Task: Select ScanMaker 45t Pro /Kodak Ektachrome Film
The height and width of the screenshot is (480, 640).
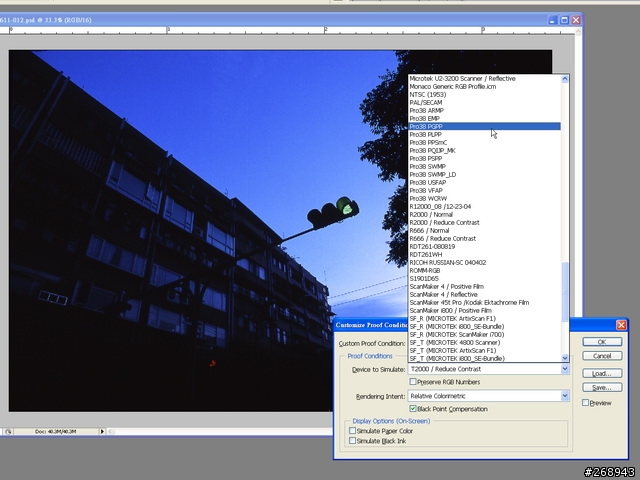Action: [x=484, y=302]
